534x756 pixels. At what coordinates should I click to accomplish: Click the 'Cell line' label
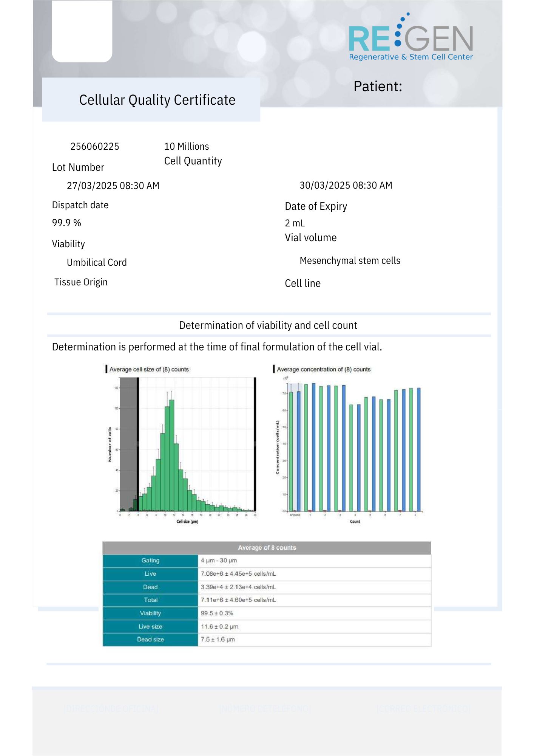[302, 283]
